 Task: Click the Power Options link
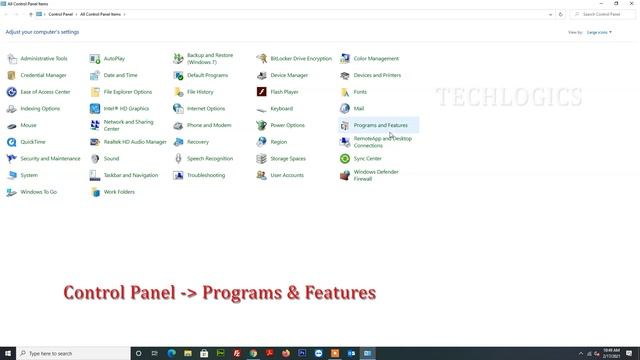(x=287, y=125)
